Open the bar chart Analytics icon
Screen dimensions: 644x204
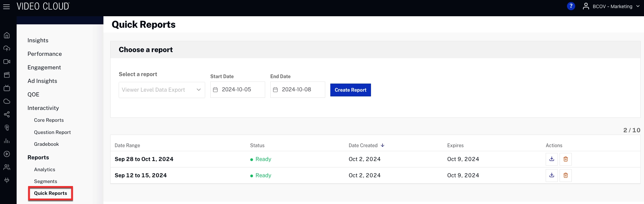[7, 141]
